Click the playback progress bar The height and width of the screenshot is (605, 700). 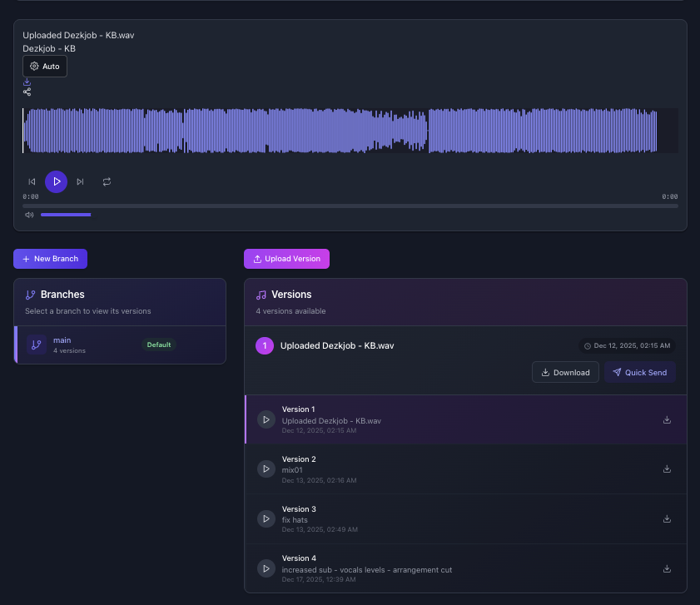[x=350, y=206]
